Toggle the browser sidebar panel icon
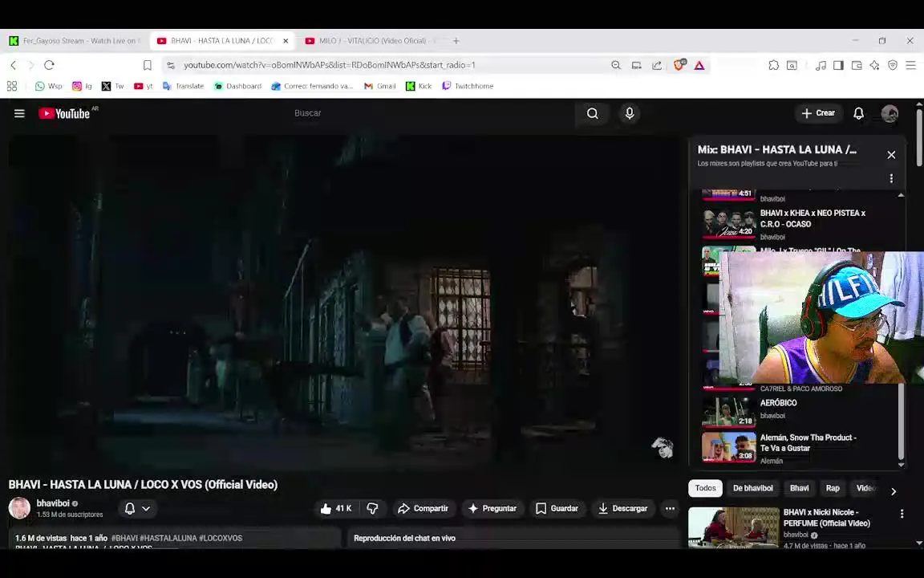 838,65
